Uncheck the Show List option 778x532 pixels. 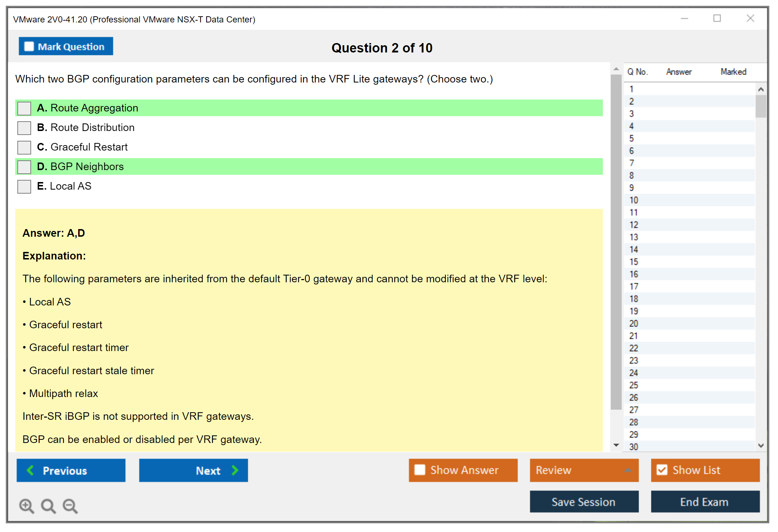click(x=662, y=470)
